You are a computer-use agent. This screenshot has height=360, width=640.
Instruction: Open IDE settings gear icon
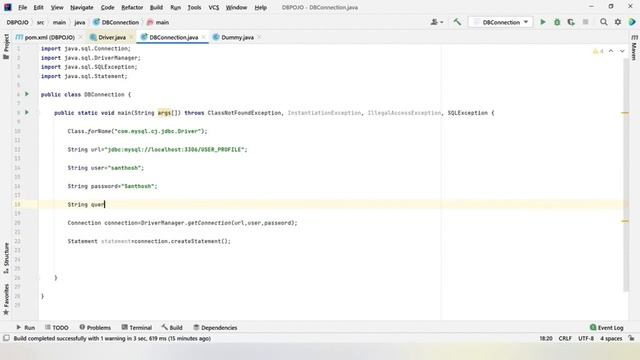[x=618, y=22]
